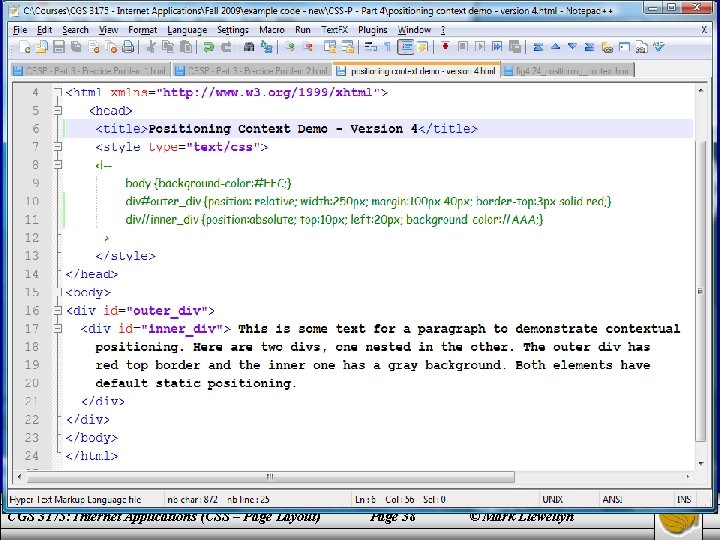Click the Cut scissors toolbar icon

click(149, 47)
